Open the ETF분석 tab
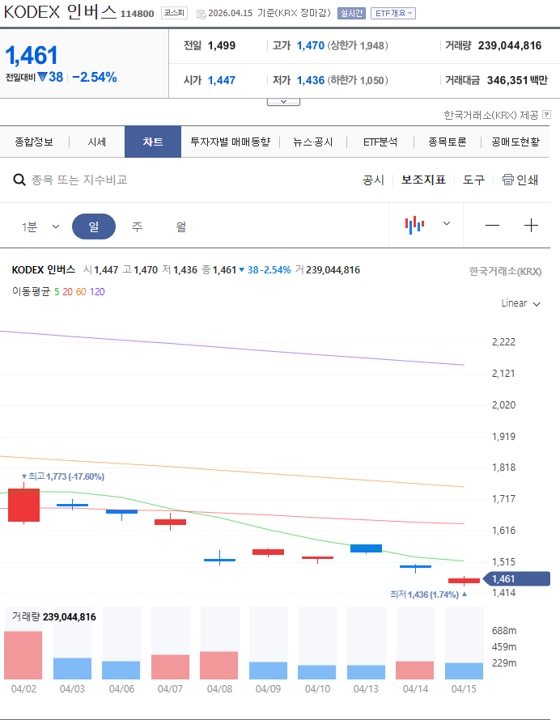The width and height of the screenshot is (560, 728). pos(380,142)
